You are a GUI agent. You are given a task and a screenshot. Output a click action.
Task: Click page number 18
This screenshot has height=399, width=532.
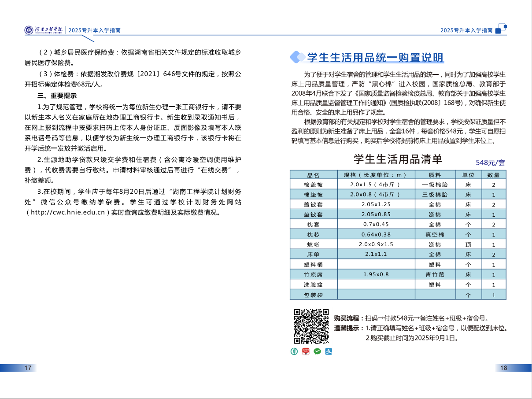[504, 368]
